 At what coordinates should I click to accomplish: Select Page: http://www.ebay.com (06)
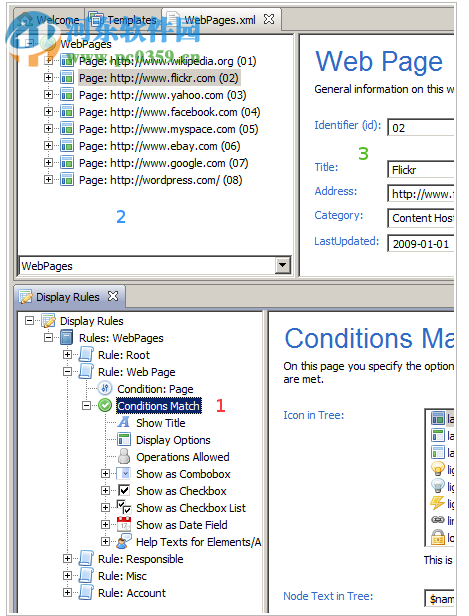[x=159, y=146]
